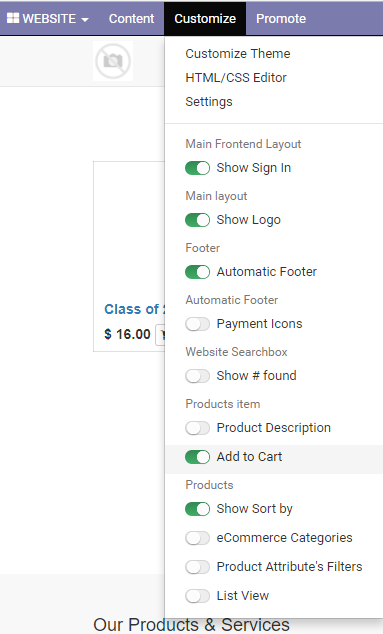Click the WEBSITE apps grid icon
This screenshot has height=634, width=383.
click(13, 18)
